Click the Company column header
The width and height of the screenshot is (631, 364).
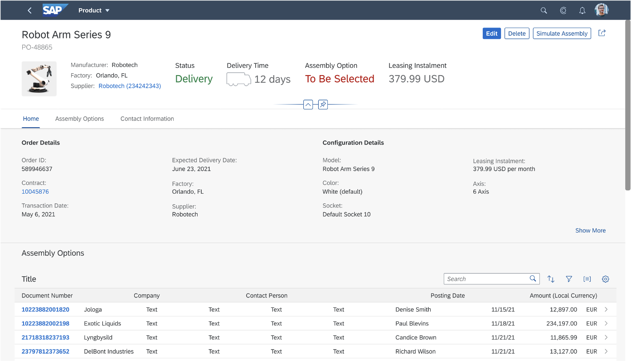tap(147, 296)
